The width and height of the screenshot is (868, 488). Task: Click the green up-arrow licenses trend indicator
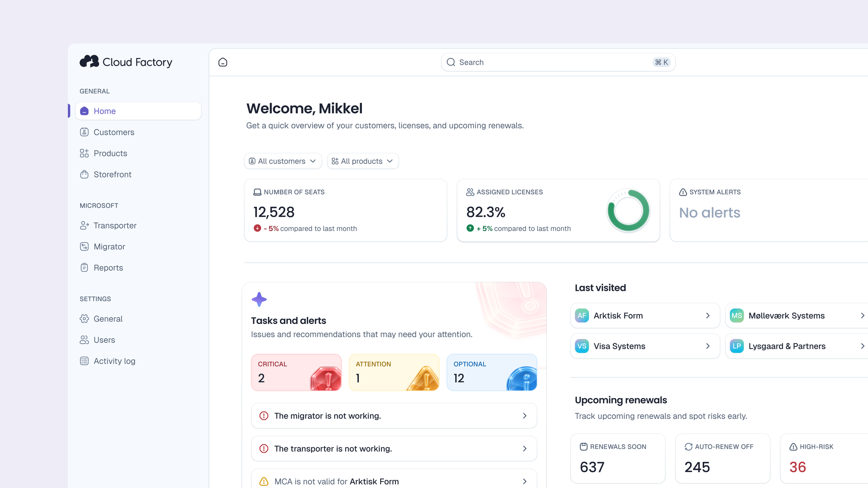[470, 228]
